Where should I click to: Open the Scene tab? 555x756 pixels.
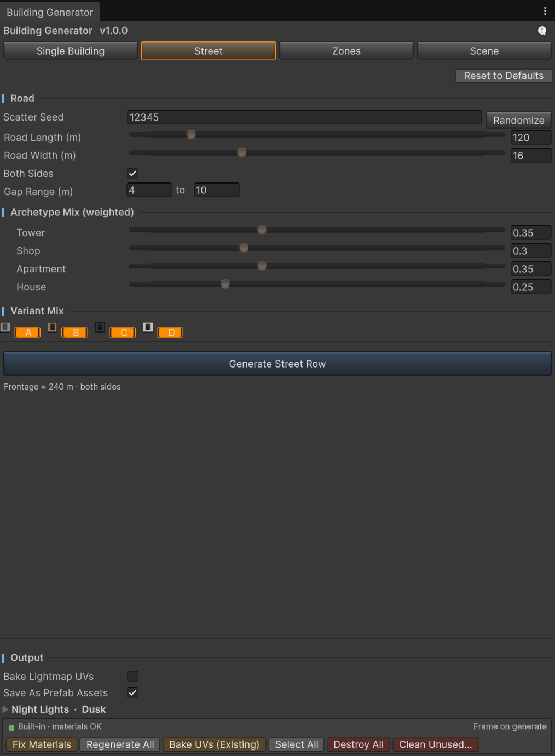[x=484, y=51]
